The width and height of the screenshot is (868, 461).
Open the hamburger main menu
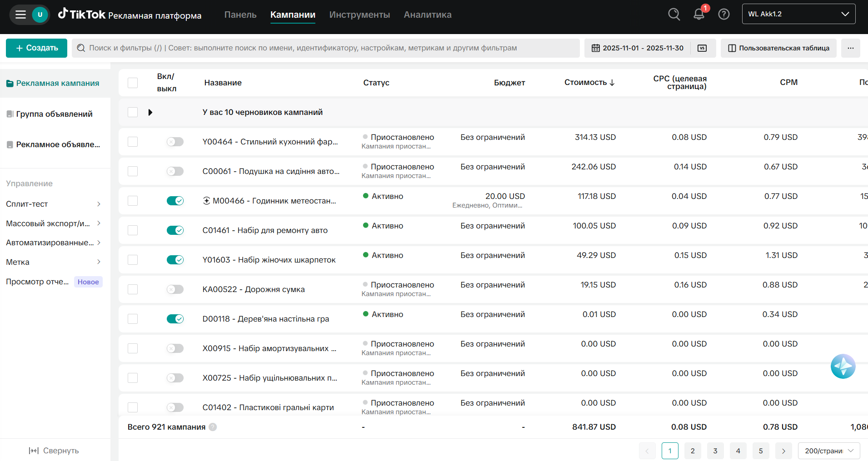20,15
